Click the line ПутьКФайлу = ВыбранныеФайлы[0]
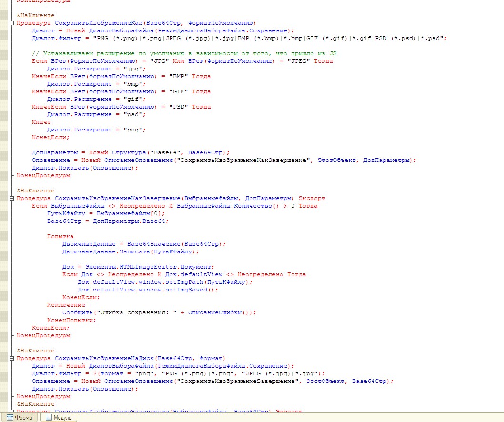 (x=106, y=214)
